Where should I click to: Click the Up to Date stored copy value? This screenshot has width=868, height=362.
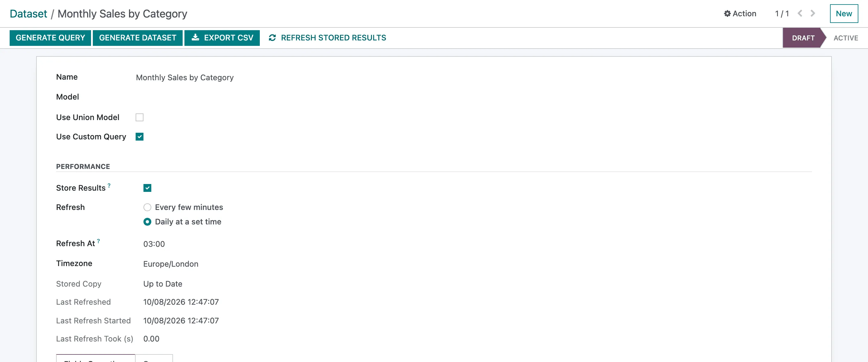click(163, 284)
